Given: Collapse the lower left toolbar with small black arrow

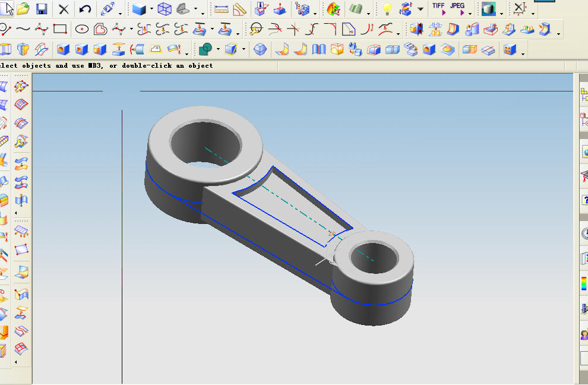Looking at the screenshot, I should click(x=16, y=362).
